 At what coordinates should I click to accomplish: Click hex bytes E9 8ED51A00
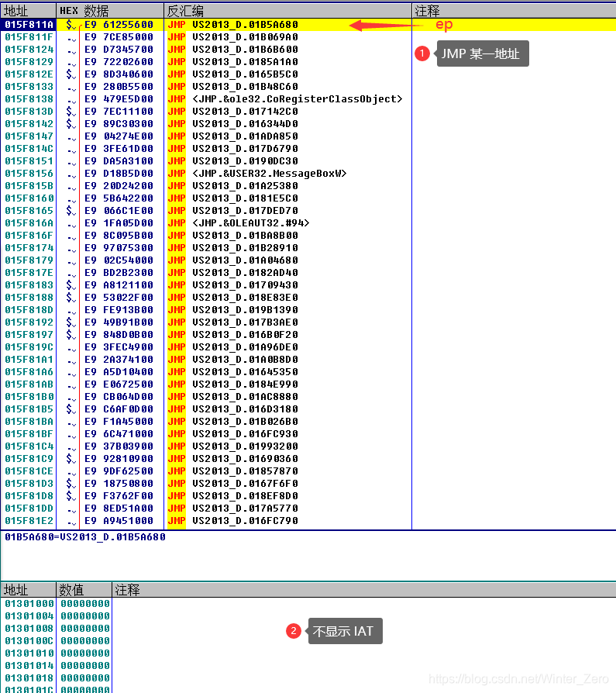coord(119,508)
